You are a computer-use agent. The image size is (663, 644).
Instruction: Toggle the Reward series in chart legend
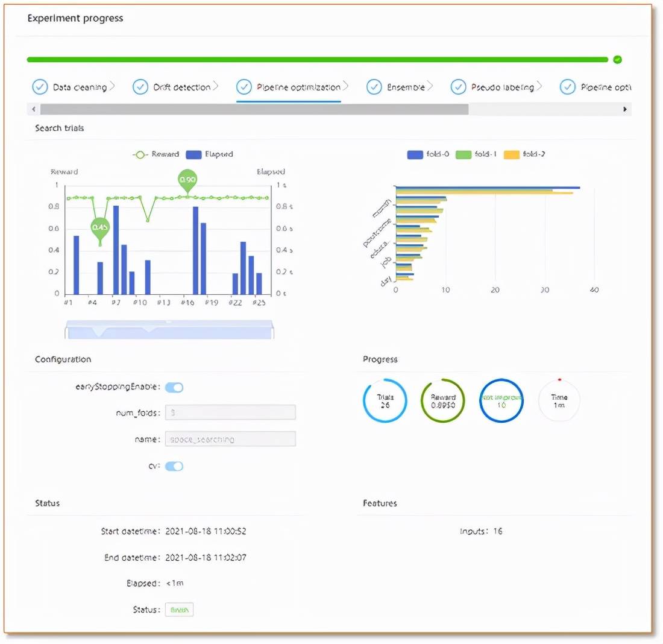click(x=156, y=154)
